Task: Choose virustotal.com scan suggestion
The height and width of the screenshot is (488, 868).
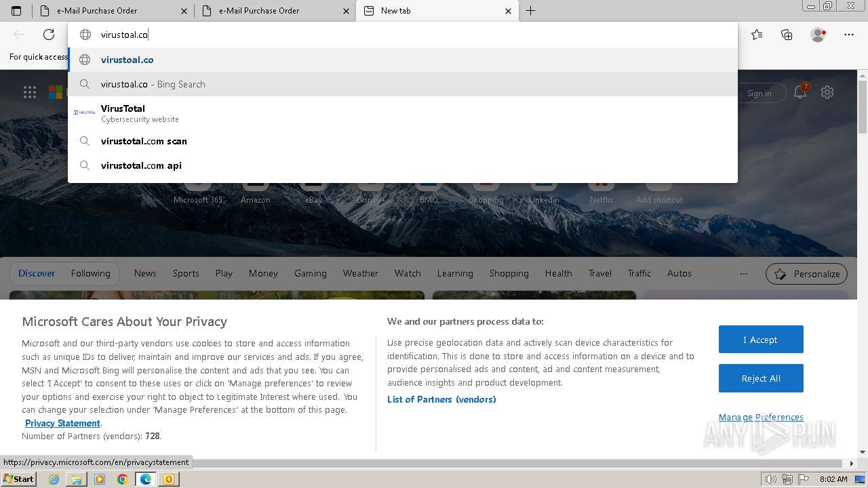Action: click(403, 141)
